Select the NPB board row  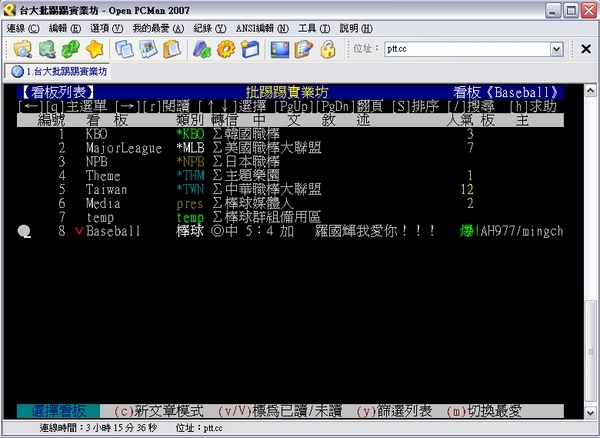(x=290, y=161)
